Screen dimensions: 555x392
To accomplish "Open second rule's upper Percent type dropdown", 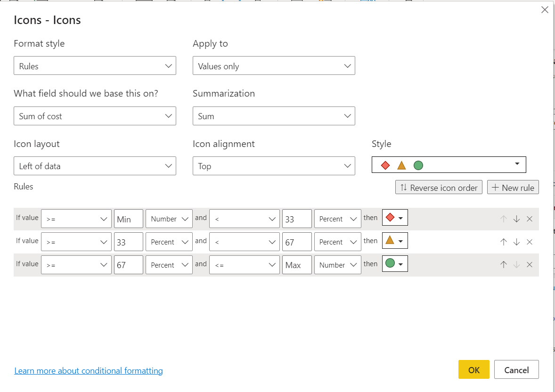I will click(337, 242).
